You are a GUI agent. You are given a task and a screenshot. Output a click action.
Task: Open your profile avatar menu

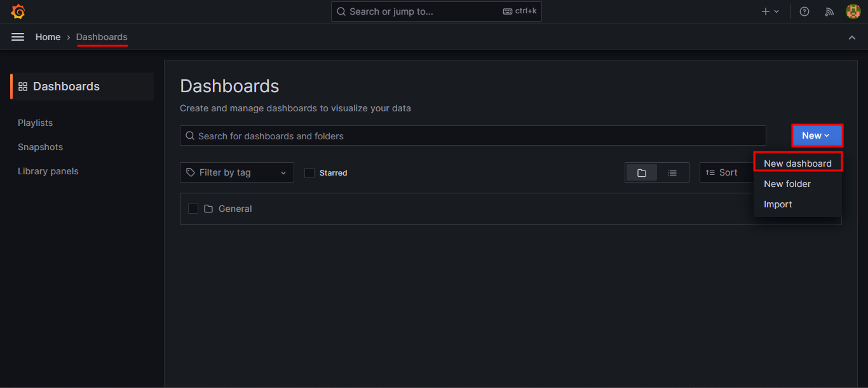click(853, 11)
